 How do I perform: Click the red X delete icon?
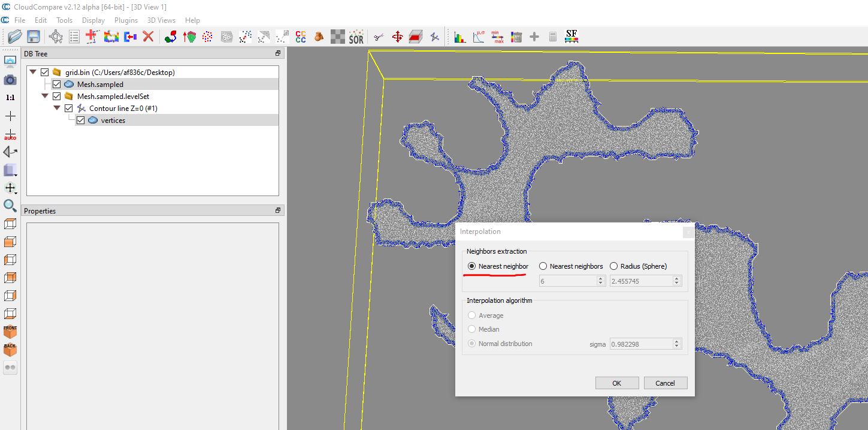coord(148,37)
